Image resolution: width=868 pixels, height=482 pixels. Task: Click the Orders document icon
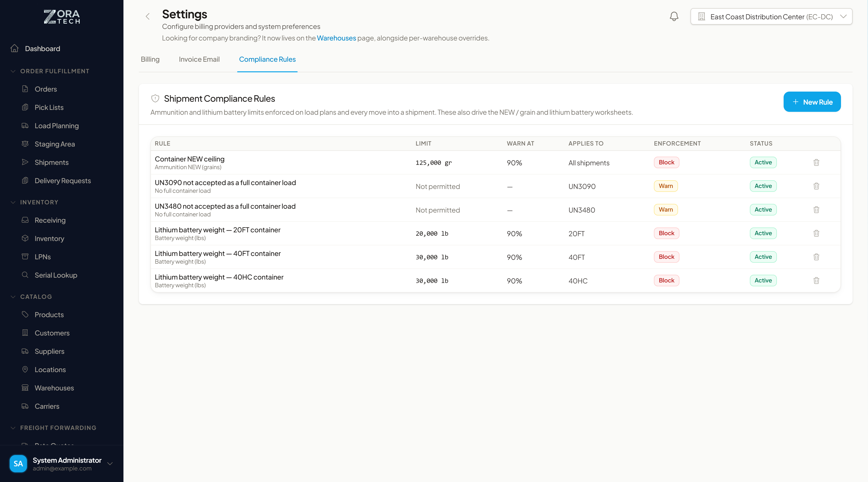(25, 89)
